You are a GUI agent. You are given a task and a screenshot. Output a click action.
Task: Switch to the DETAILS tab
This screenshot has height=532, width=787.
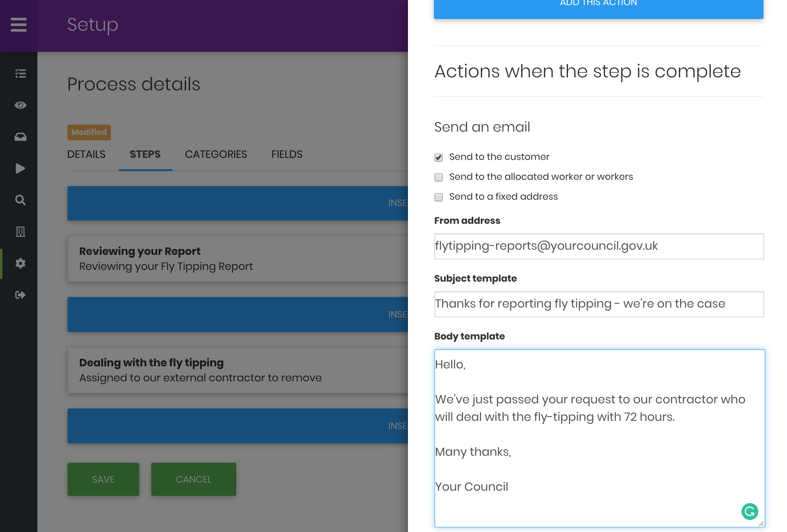pyautogui.click(x=86, y=155)
